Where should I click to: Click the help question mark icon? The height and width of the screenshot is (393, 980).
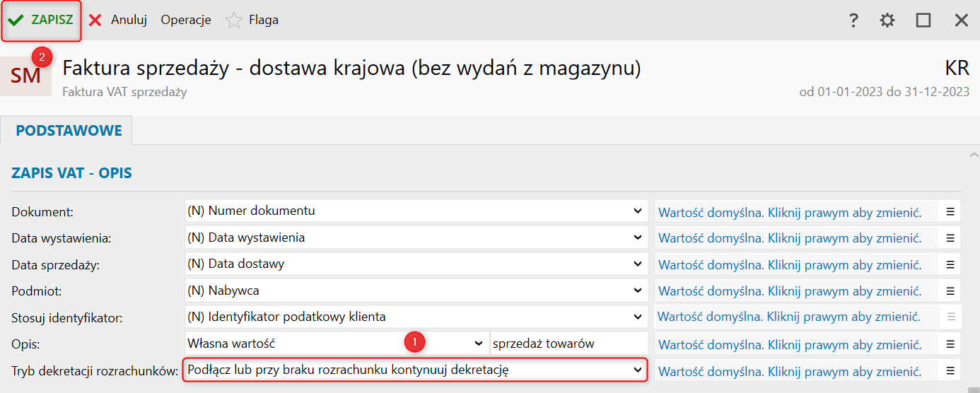(853, 20)
